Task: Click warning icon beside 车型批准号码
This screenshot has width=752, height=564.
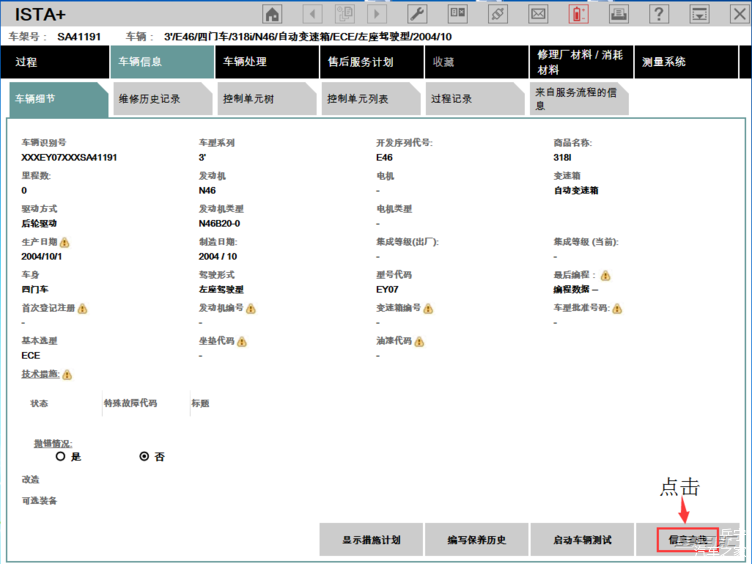Action: tap(617, 308)
